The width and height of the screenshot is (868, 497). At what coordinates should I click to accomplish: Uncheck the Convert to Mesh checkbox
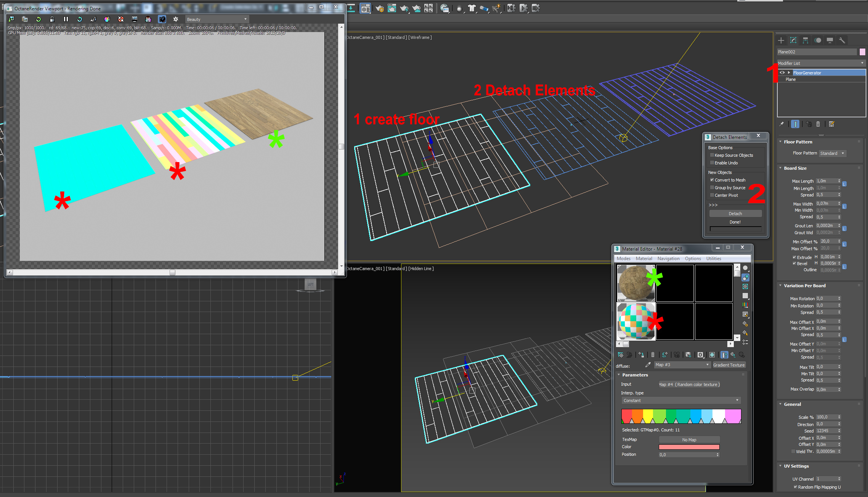click(712, 180)
